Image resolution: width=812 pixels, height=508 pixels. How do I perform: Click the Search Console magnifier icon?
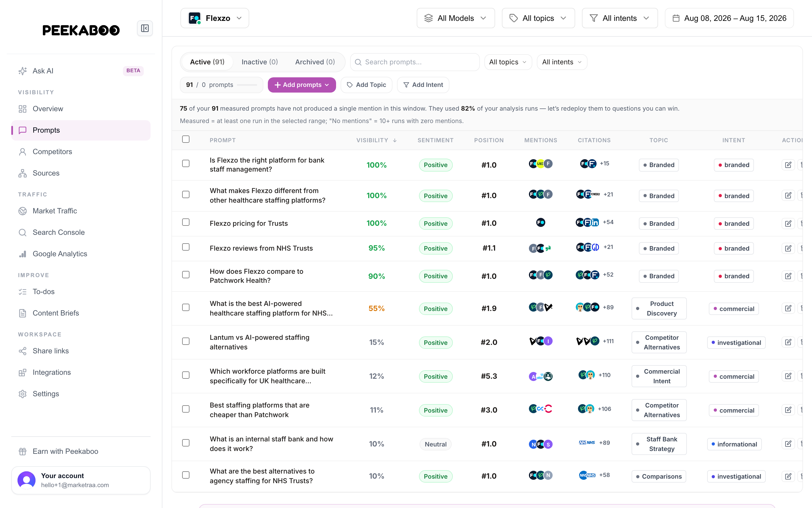click(23, 233)
